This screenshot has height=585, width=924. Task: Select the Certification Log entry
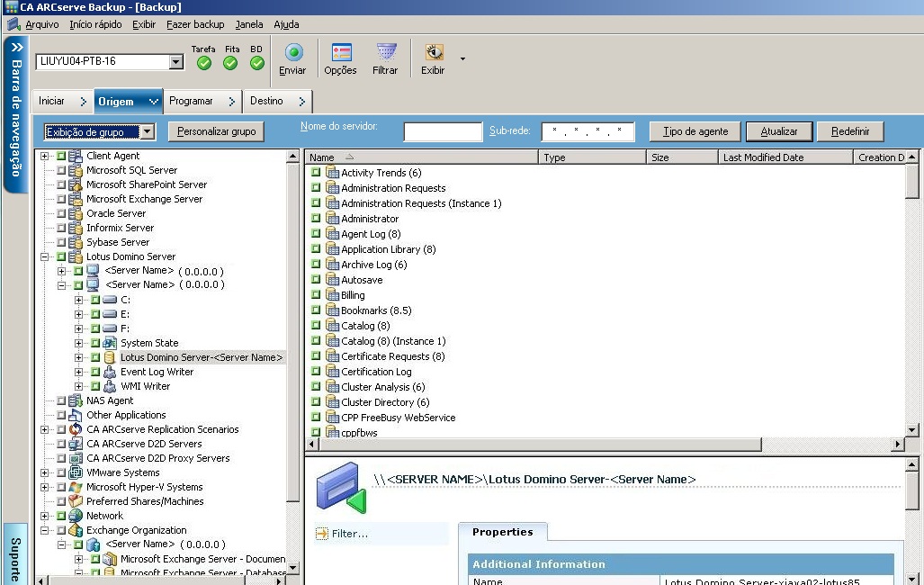point(376,372)
